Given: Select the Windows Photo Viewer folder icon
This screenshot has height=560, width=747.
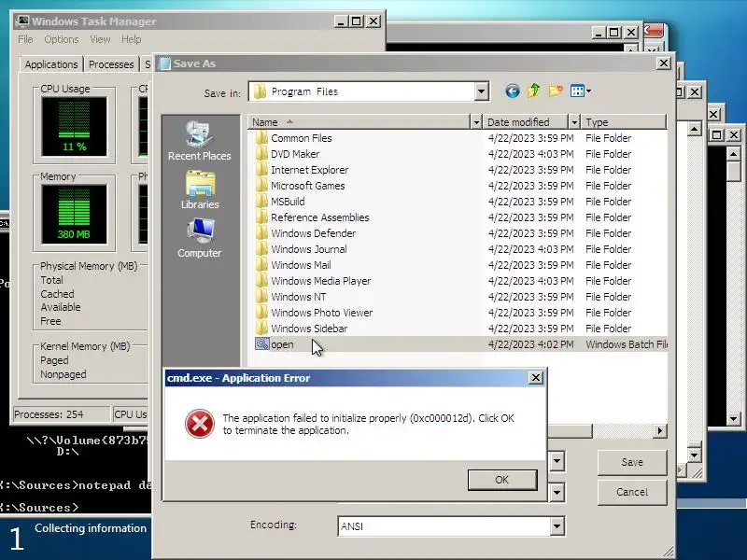Looking at the screenshot, I should tap(261, 313).
